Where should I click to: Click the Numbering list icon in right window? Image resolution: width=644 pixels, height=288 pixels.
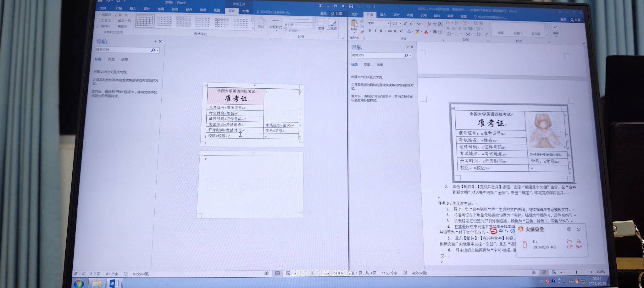(x=457, y=23)
